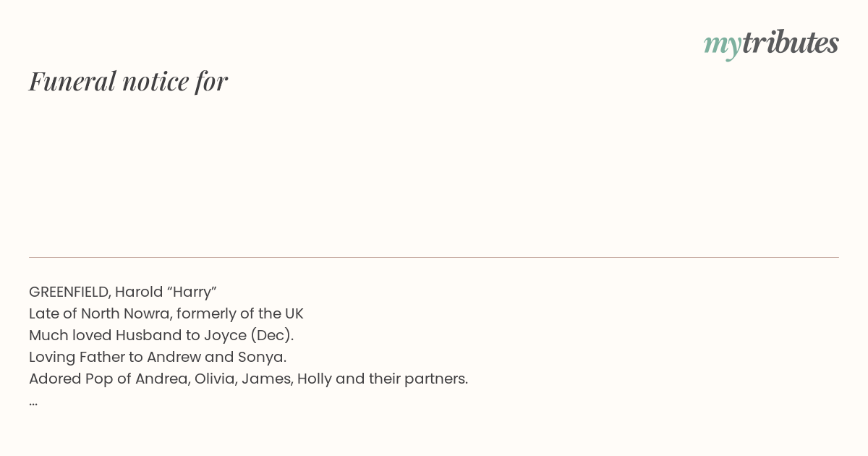Image resolution: width=868 pixels, height=456 pixels.
Task: Click the name Andrea in the Pop line
Action: 162,379
